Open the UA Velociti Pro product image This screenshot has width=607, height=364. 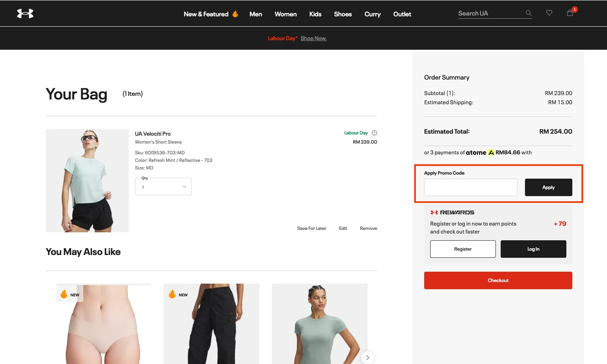coord(87,181)
